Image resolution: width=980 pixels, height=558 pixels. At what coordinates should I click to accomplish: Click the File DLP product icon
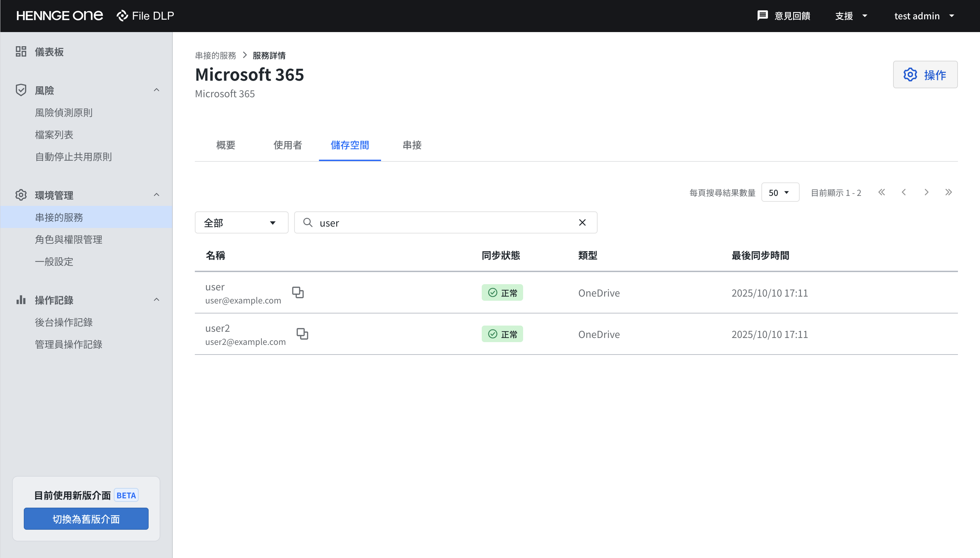pyautogui.click(x=122, y=16)
